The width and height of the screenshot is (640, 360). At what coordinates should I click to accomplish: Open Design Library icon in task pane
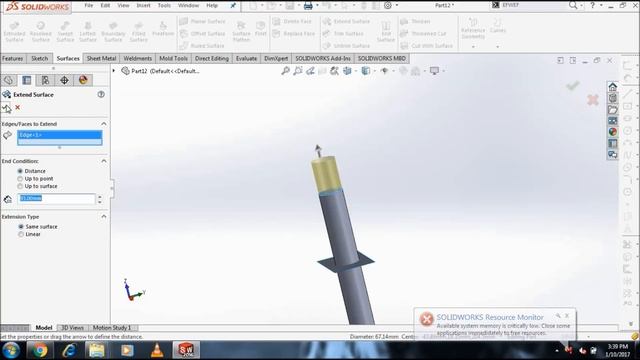pos(612,98)
